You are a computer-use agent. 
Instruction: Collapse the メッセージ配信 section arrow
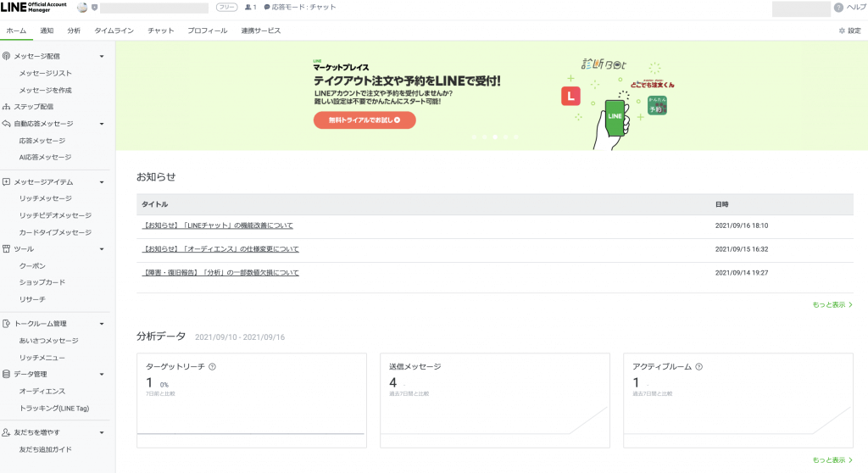point(102,56)
